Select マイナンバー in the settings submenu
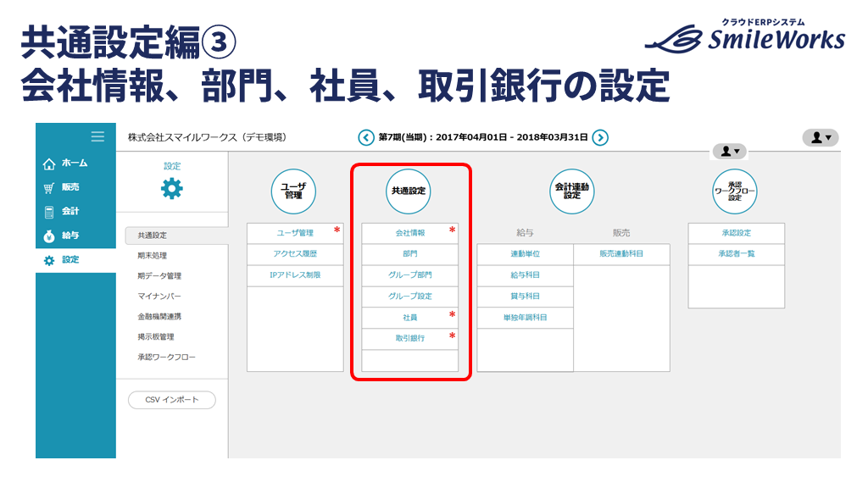 click(x=159, y=296)
